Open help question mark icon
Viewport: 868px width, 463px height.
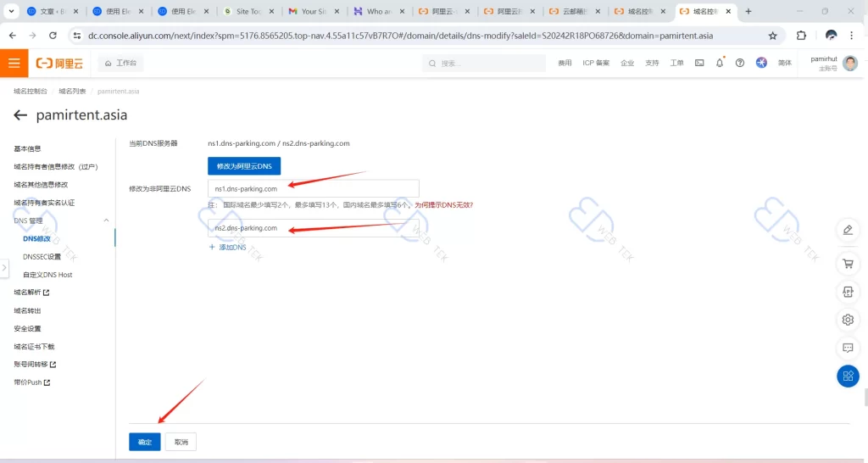pos(739,63)
